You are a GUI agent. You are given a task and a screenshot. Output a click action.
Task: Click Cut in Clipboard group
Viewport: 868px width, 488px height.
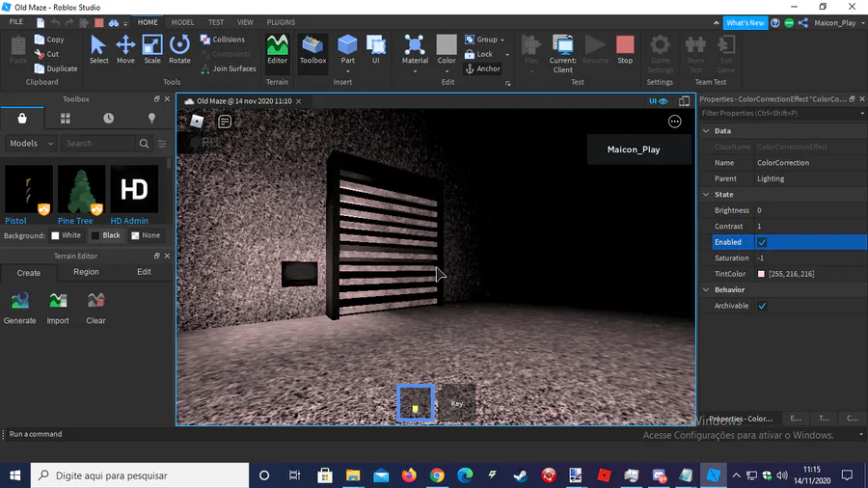click(x=46, y=54)
